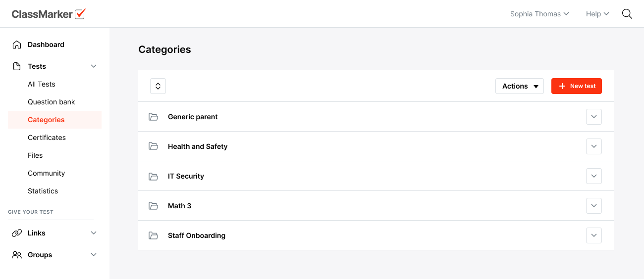Expand the Math 3 category chevron
The height and width of the screenshot is (279, 644).
coord(593,206)
